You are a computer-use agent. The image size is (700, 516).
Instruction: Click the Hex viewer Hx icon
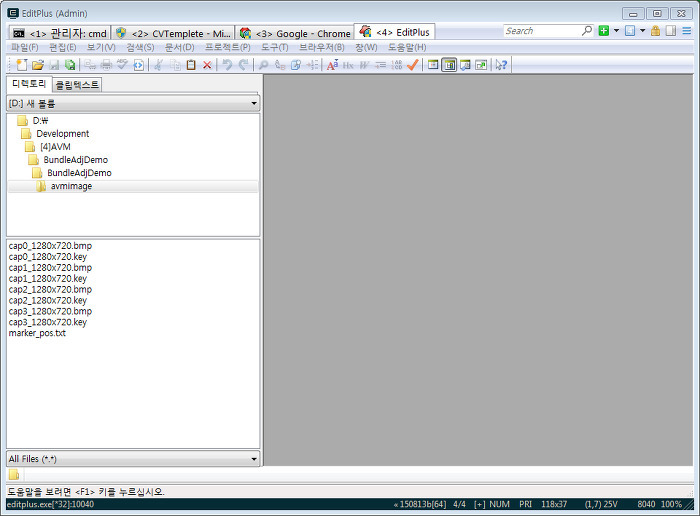click(348, 65)
